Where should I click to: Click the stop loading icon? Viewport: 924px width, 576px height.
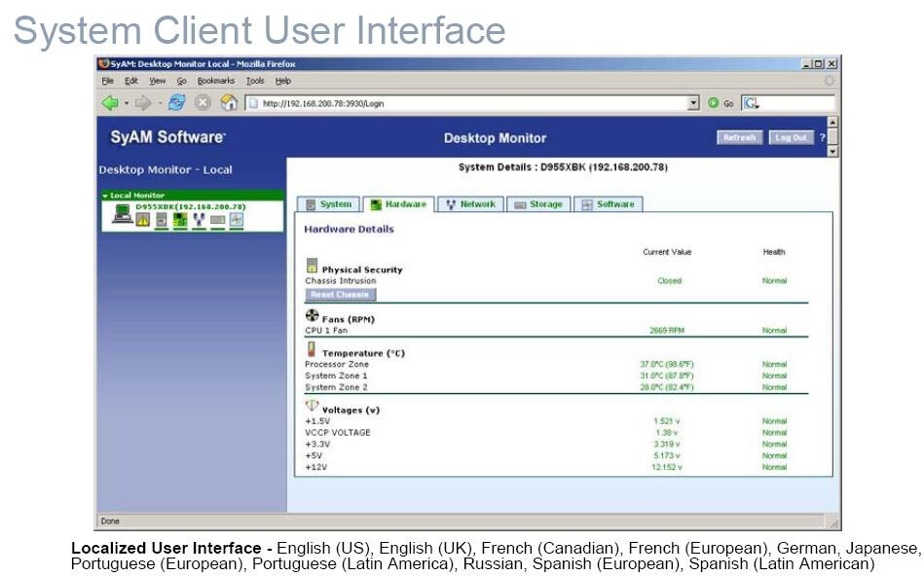pyautogui.click(x=203, y=103)
